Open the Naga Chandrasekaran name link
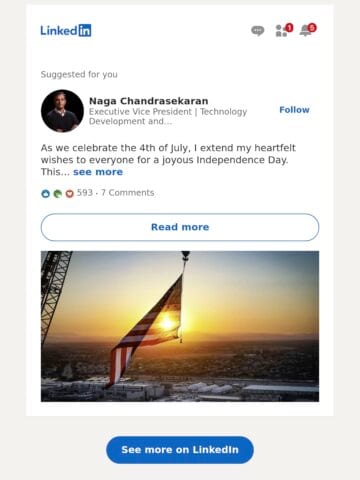The height and width of the screenshot is (480, 360). click(x=149, y=101)
